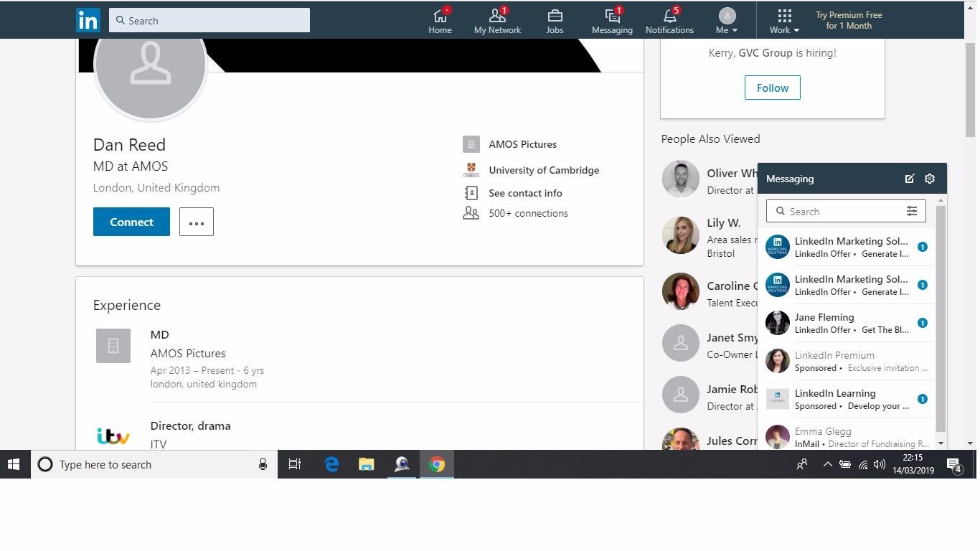Click the LinkedIn search box

click(209, 21)
